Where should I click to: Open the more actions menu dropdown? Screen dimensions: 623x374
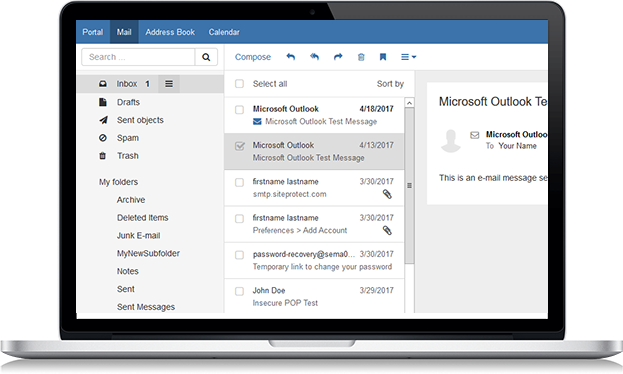click(x=408, y=57)
